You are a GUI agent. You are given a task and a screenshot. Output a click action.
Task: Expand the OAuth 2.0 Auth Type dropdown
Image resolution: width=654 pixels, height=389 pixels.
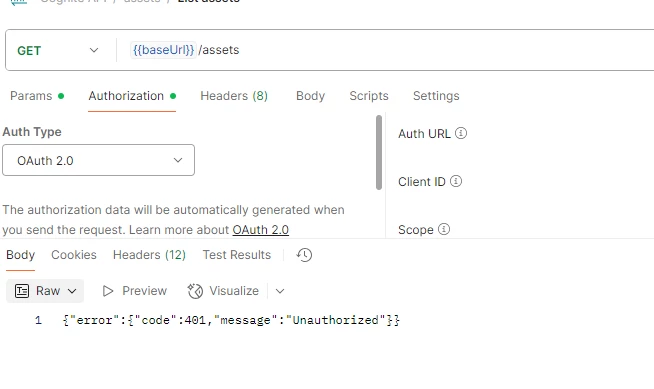[98, 160]
